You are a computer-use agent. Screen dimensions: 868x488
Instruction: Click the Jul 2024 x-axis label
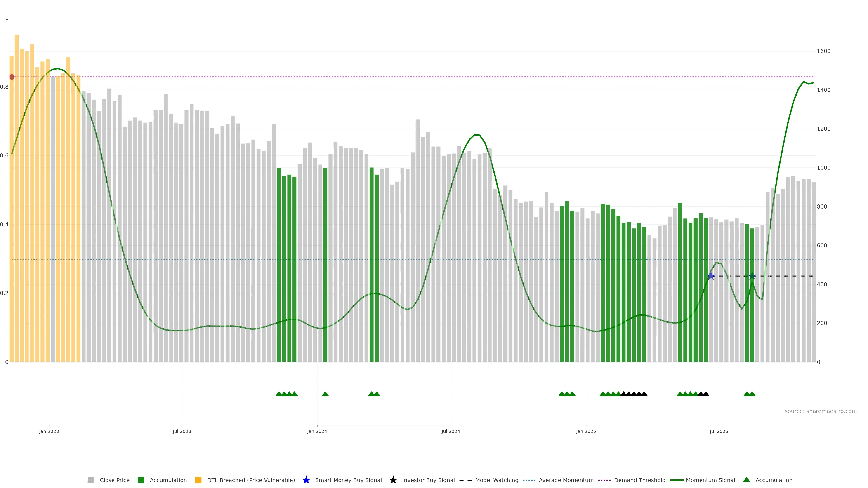(x=451, y=431)
